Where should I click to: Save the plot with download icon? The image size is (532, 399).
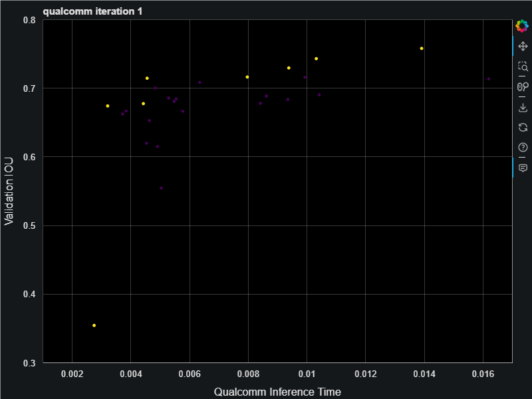(x=523, y=107)
